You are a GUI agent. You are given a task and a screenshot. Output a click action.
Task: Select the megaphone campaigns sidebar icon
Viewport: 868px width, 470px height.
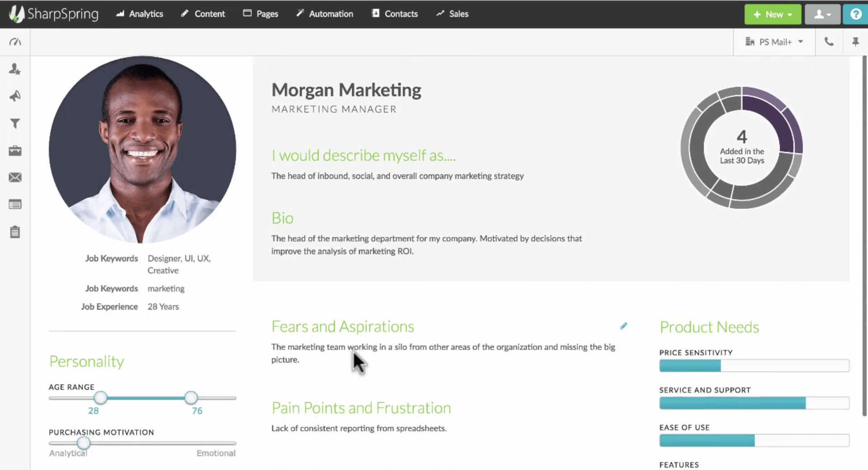point(15,96)
